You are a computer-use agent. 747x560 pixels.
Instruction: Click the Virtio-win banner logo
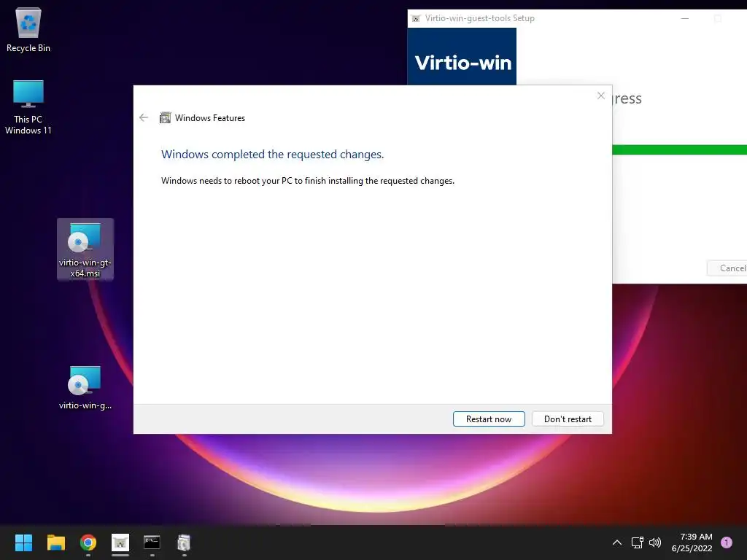pos(462,57)
